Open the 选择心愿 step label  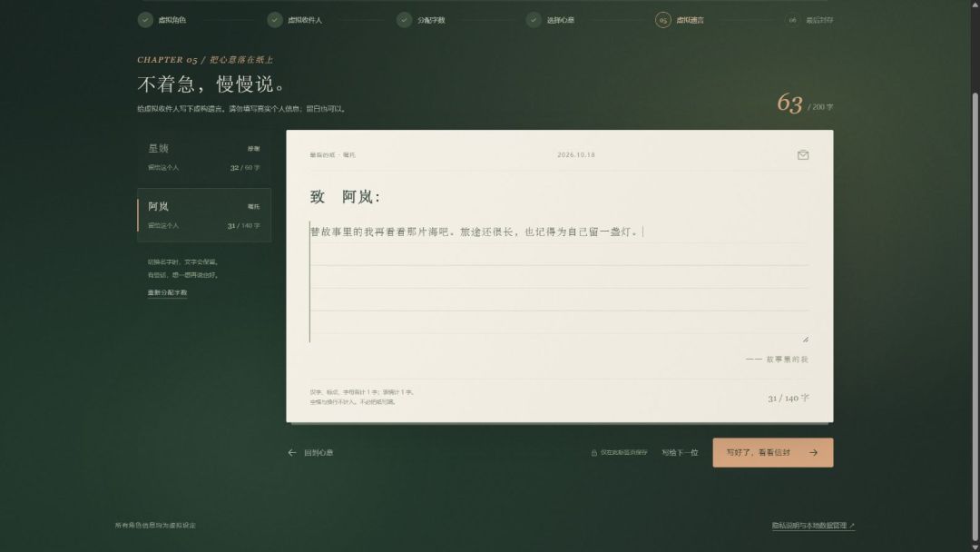(561, 20)
